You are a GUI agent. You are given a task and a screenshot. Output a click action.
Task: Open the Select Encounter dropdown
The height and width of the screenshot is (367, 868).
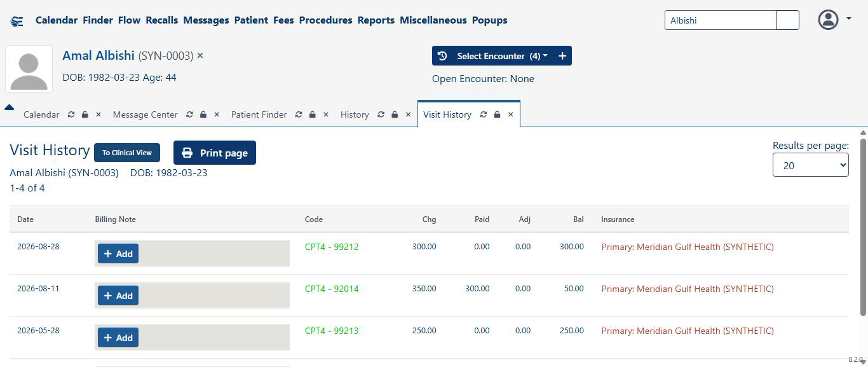pyautogui.click(x=493, y=56)
